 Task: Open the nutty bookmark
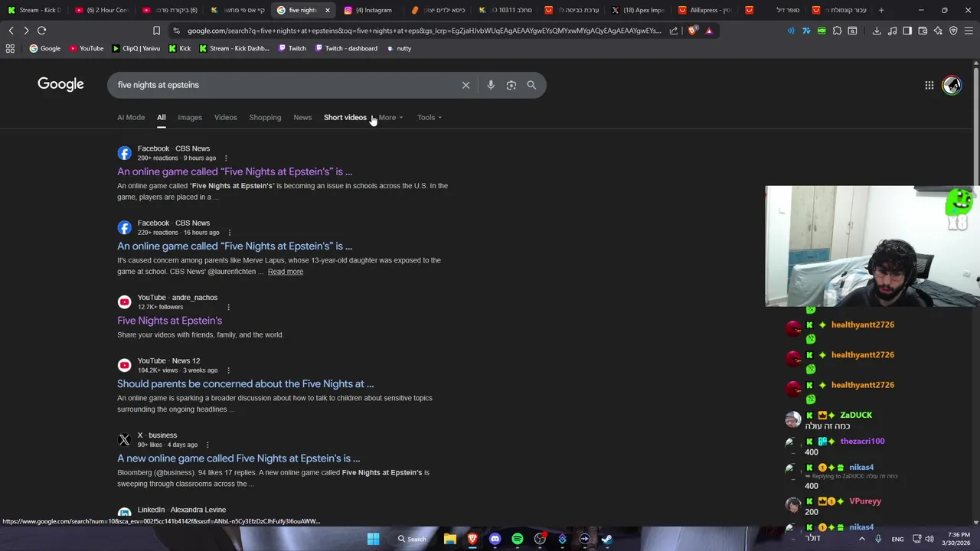(399, 48)
